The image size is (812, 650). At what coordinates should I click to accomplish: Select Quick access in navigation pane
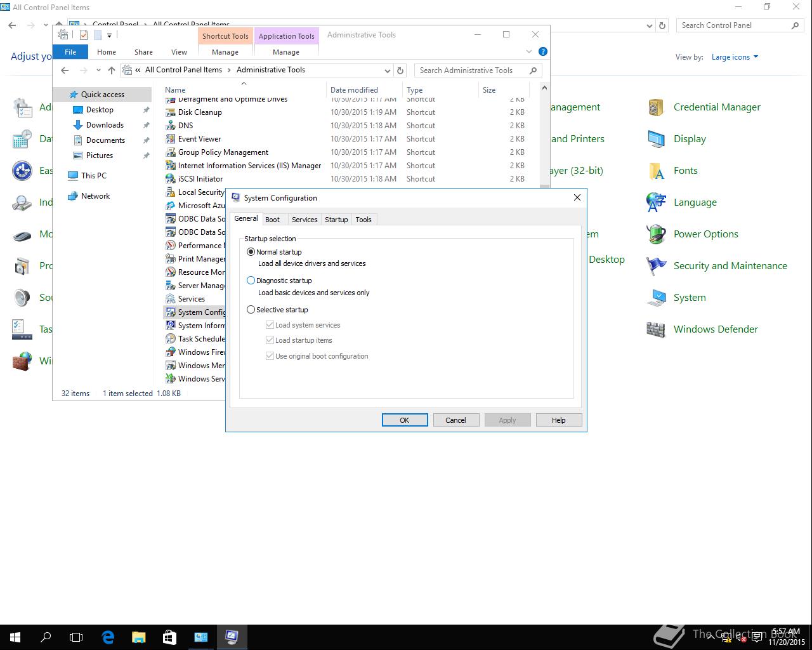point(102,95)
